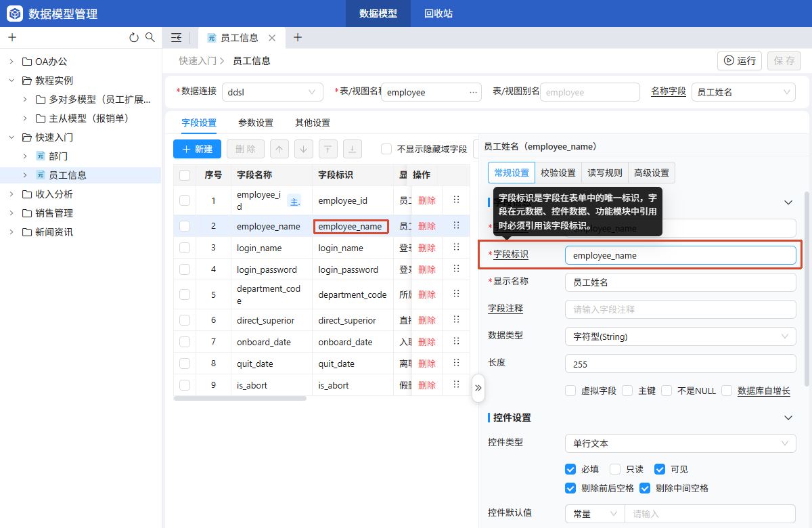Click the right panel vertical scrollbar
Viewport: 812px width, 528px height.
(x=806, y=288)
